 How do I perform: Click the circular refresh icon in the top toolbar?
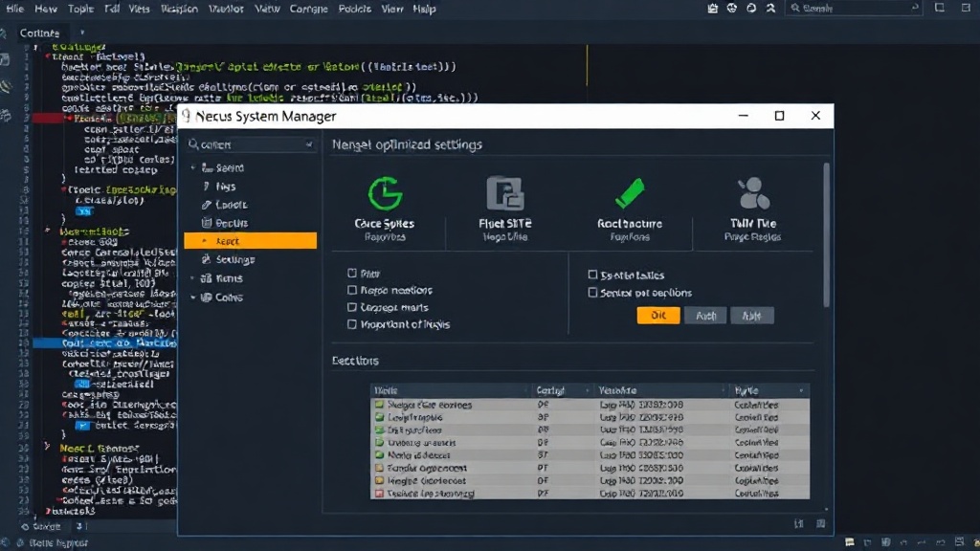tap(751, 8)
